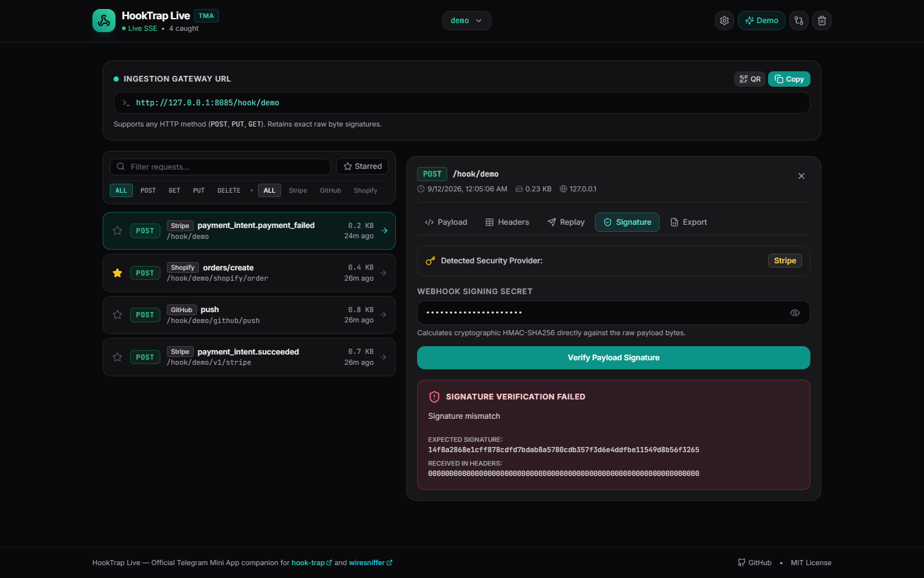
Task: Select the Signature tab
Action: click(x=627, y=222)
